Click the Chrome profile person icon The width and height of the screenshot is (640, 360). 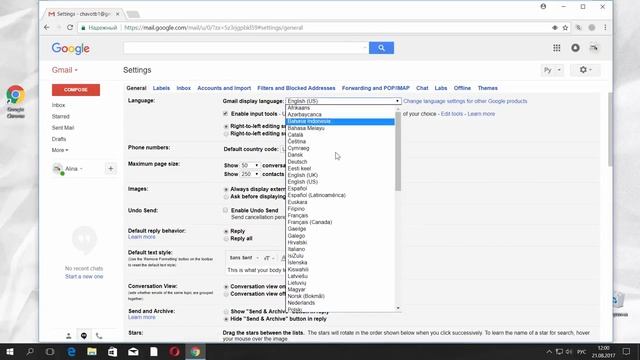coord(543,7)
